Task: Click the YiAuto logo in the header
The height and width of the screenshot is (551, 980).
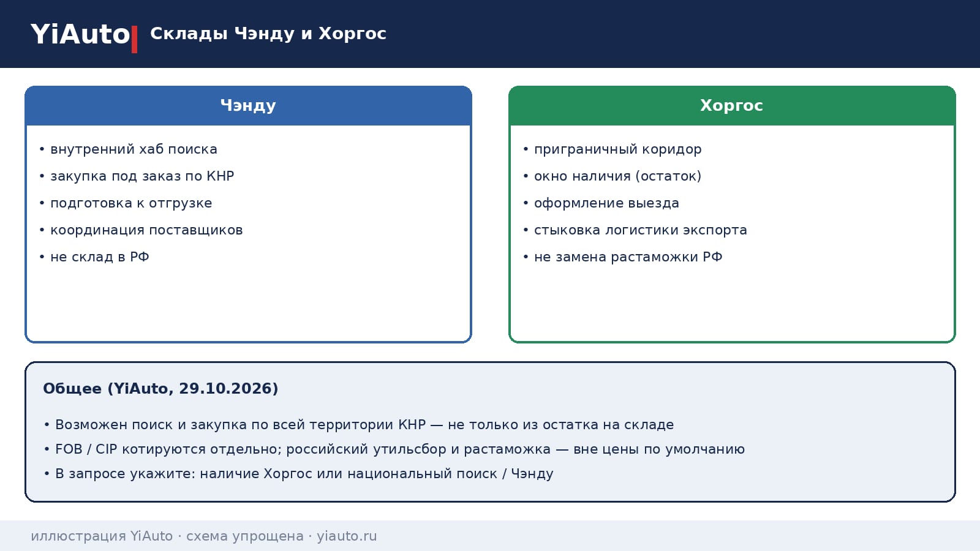Action: 80,34
